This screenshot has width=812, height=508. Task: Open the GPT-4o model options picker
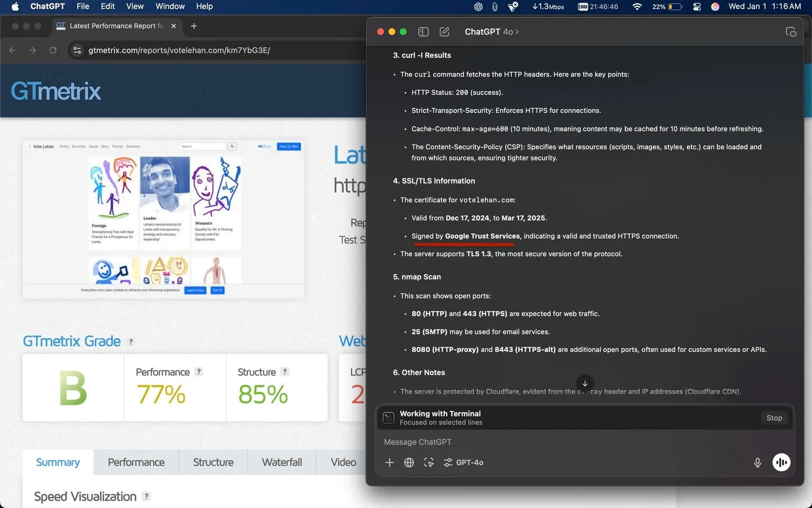[464, 462]
